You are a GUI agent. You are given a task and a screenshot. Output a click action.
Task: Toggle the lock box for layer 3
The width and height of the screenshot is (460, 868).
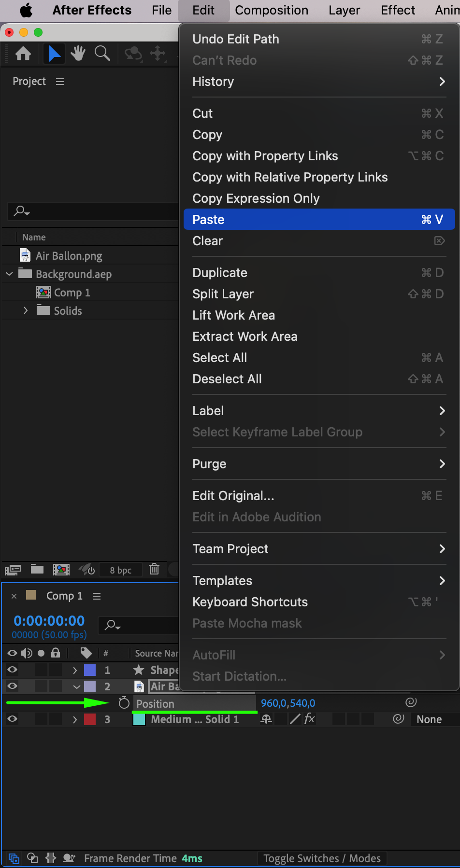[56, 719]
